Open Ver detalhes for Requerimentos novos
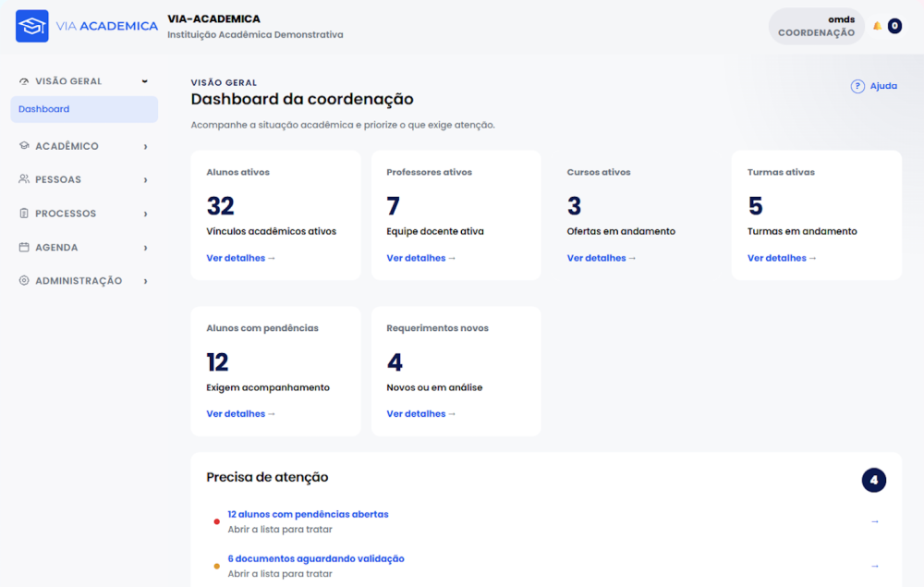The height and width of the screenshot is (587, 924). click(420, 414)
